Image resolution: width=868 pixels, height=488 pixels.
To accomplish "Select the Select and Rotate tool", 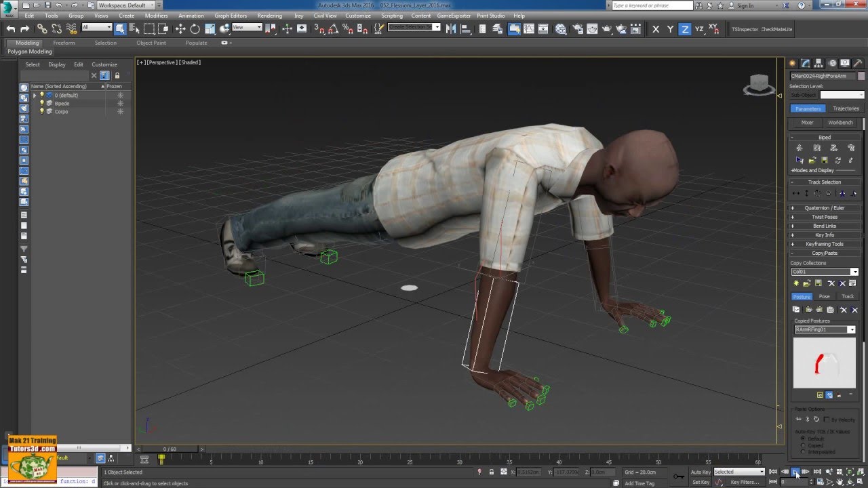I will point(195,28).
